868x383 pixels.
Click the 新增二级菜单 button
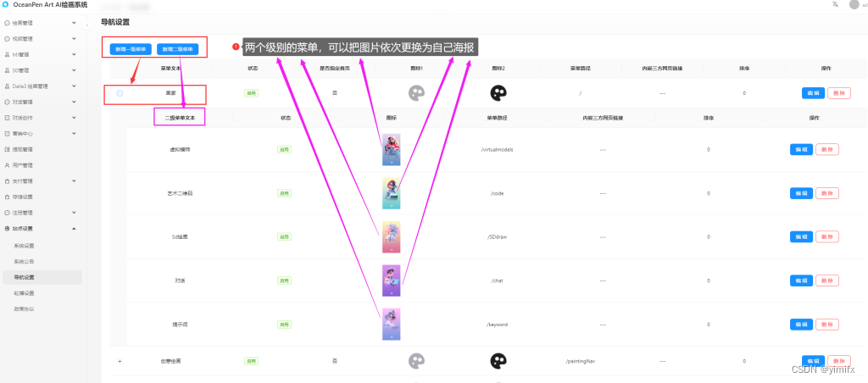click(x=178, y=49)
